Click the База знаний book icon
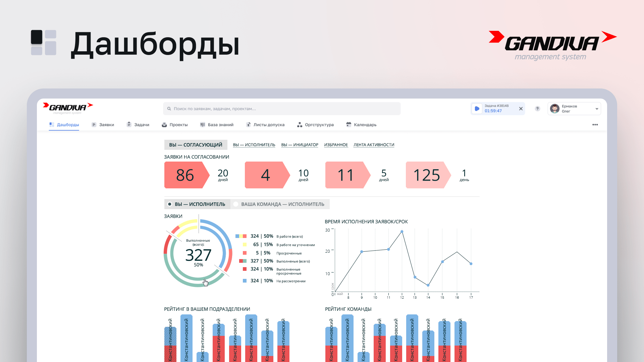The width and height of the screenshot is (644, 362). [x=203, y=125]
